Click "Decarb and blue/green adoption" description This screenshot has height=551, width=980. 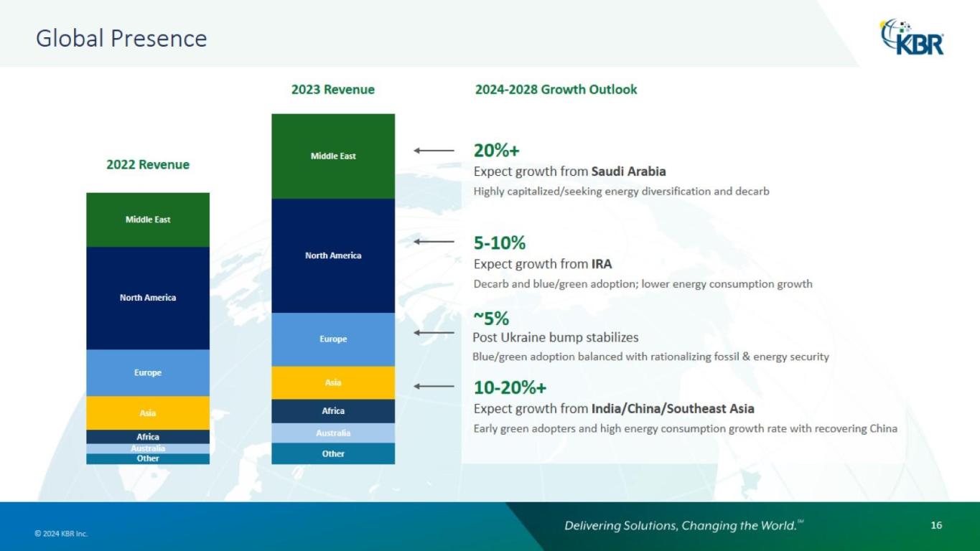click(643, 284)
